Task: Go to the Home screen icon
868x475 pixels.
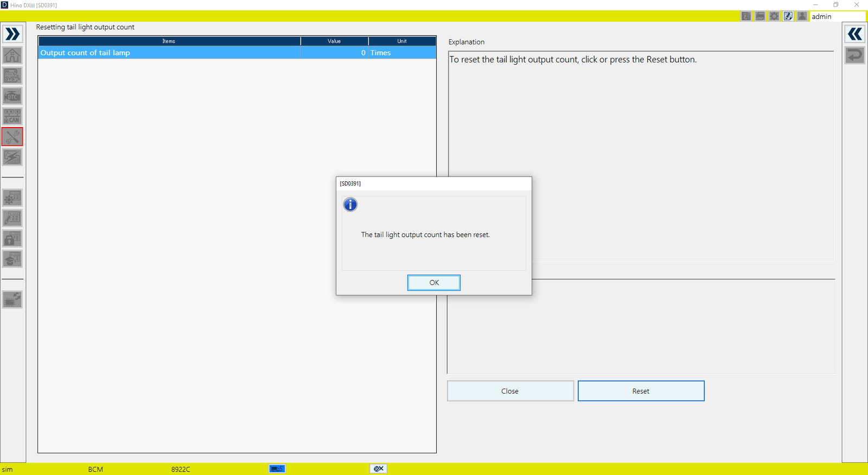Action: 12,55
